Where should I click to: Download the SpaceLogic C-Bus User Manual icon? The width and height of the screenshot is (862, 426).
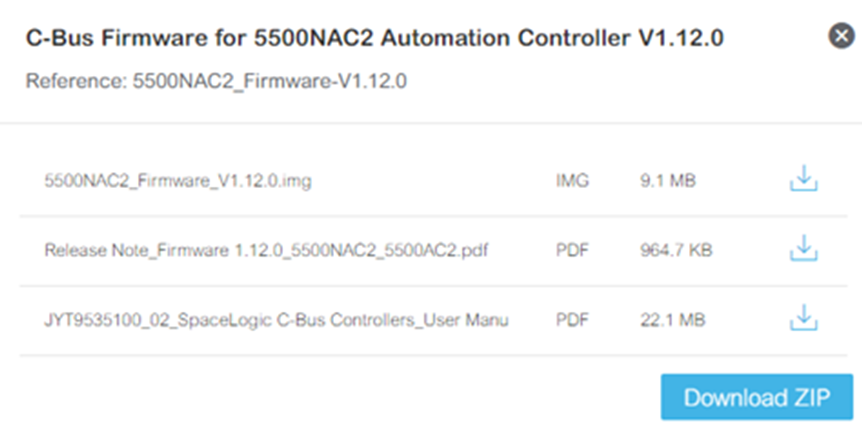pos(804,318)
